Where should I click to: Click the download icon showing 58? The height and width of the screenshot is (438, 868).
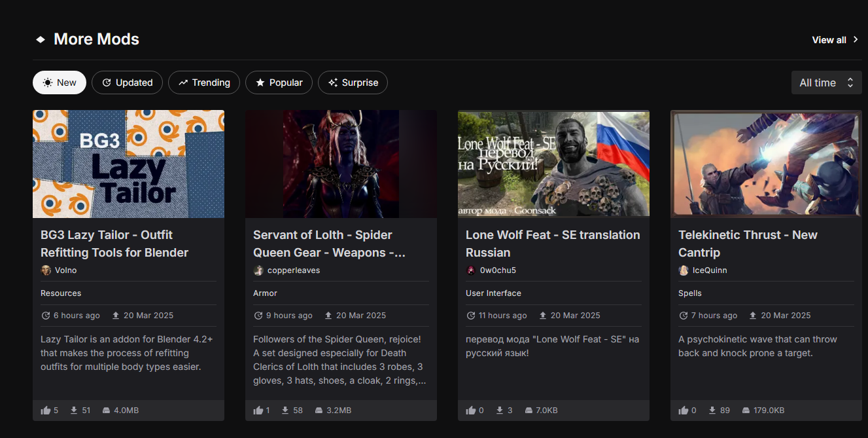286,411
